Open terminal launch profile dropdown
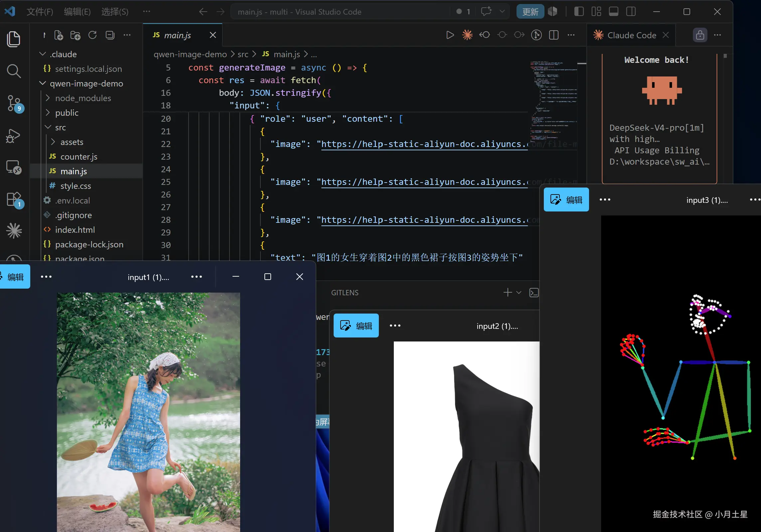The width and height of the screenshot is (761, 532). (519, 293)
